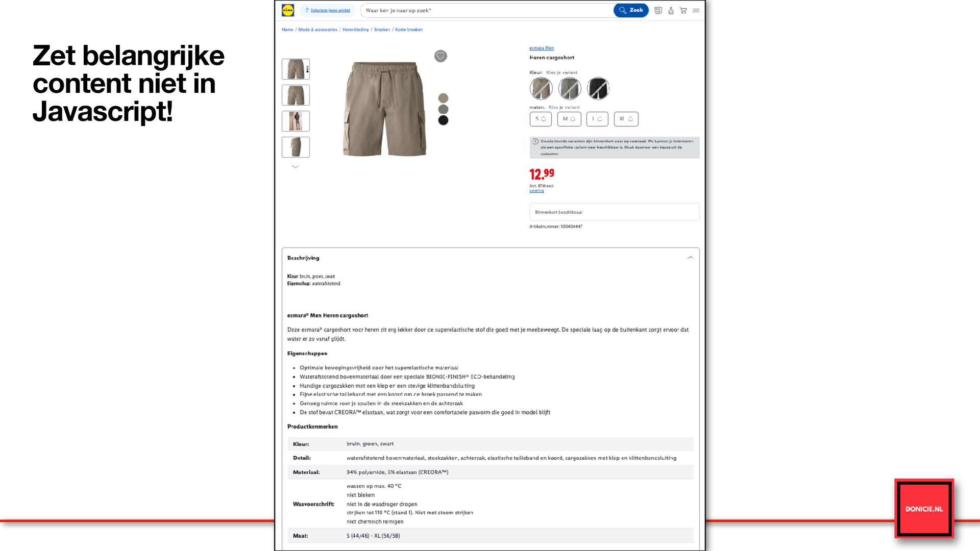Screen dimensions: 980x551
Task: Go to Herenkleding breadcrumb
Action: [x=355, y=30]
